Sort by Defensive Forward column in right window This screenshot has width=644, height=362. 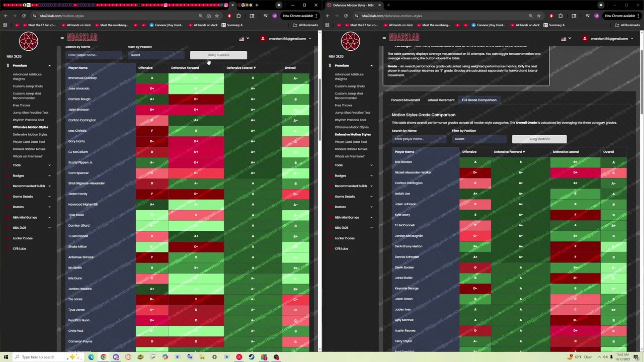pyautogui.click(x=509, y=152)
